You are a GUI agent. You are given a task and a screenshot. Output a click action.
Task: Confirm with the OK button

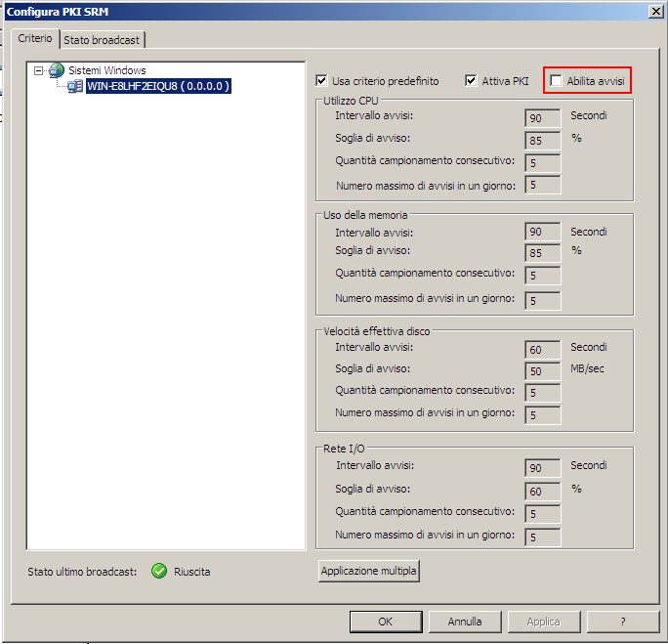click(x=386, y=622)
